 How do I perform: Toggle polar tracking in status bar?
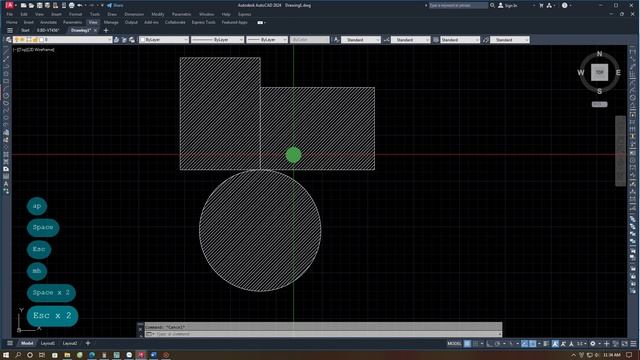coord(497,344)
